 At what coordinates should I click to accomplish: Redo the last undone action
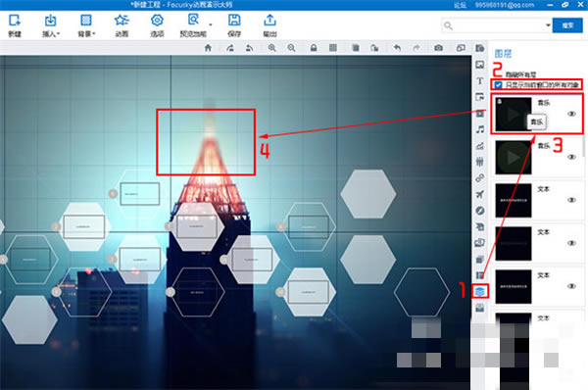point(416,48)
